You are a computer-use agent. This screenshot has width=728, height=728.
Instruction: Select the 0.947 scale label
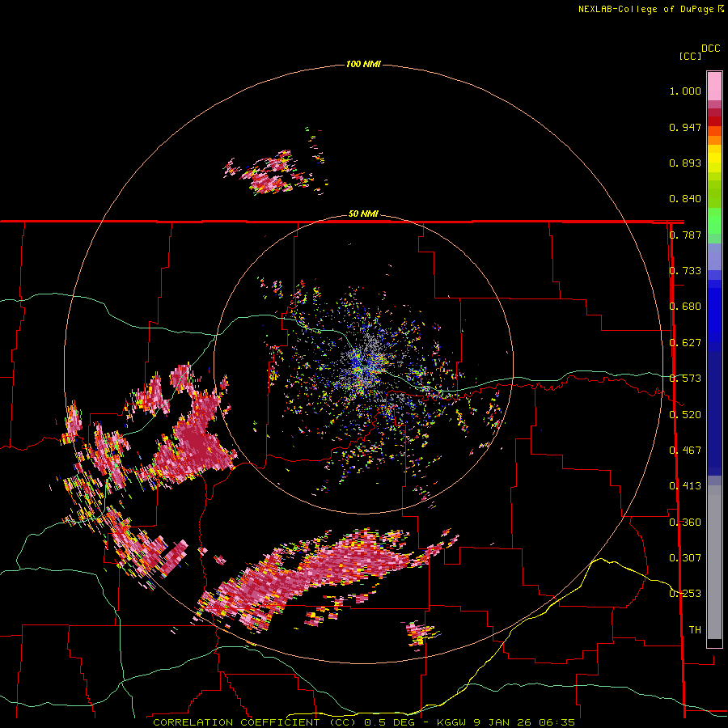(x=685, y=127)
